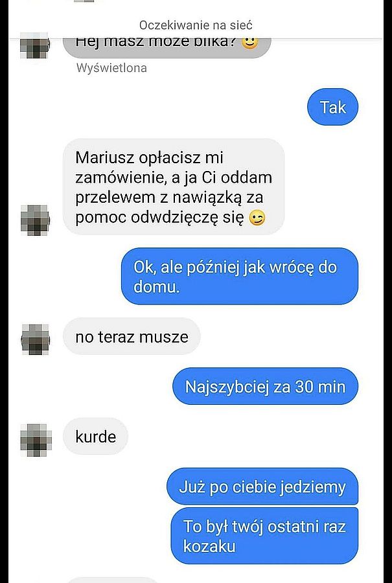Open avatar beside "Hej masz może blika" message
The width and height of the screenshot is (392, 583).
coord(34,47)
